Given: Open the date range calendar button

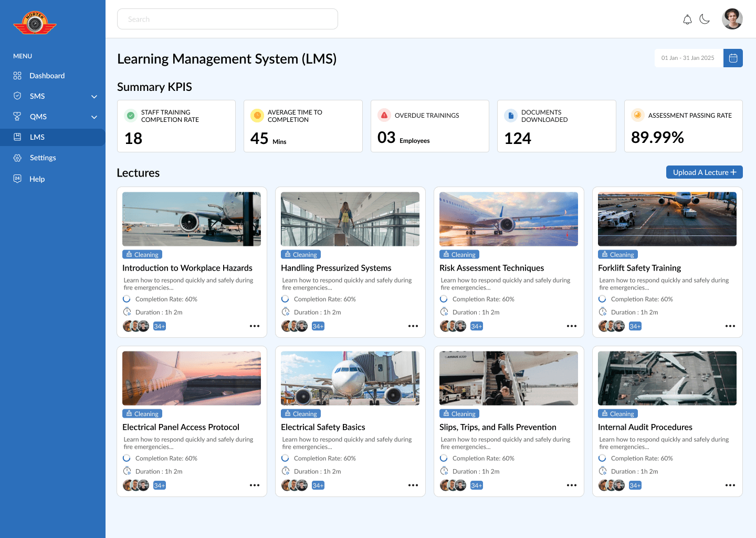Looking at the screenshot, I should (733, 58).
